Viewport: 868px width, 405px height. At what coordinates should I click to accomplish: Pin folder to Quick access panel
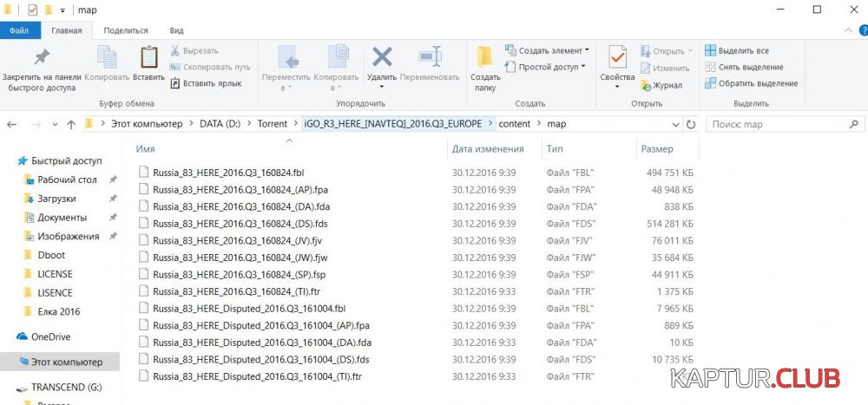coord(42,69)
